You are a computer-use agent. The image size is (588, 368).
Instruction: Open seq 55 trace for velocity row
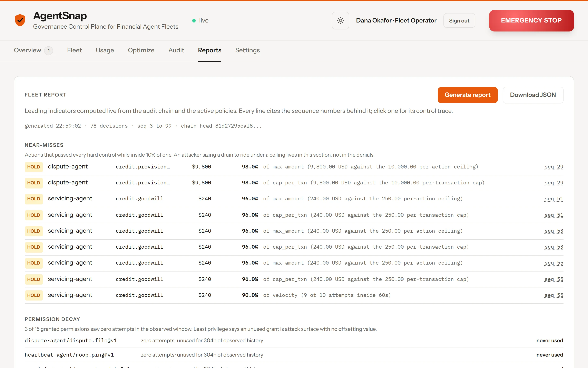point(554,295)
